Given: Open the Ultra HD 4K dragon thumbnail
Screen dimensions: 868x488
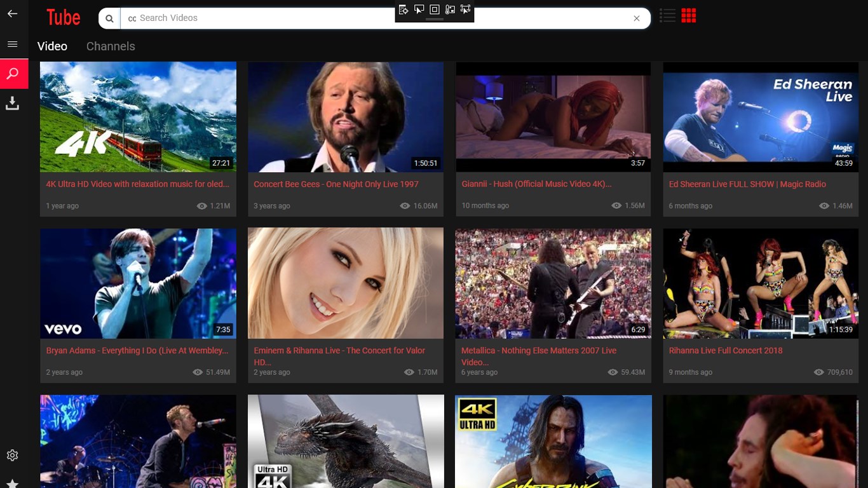Looking at the screenshot, I should coord(346,442).
